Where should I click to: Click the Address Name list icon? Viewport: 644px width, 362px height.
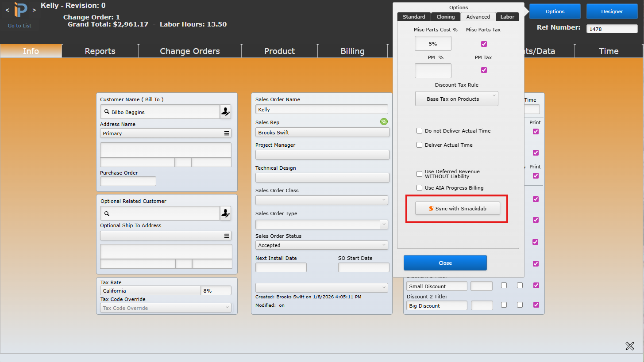click(226, 133)
